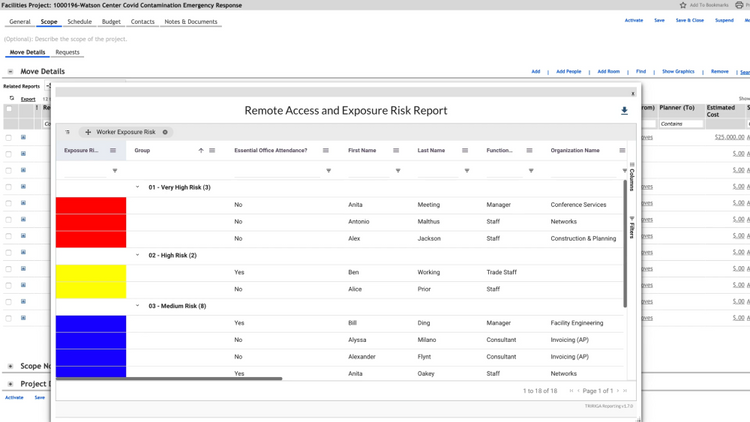Tick the sixth Move Details row checkbox
The width and height of the screenshot is (750, 422).
click(9, 220)
